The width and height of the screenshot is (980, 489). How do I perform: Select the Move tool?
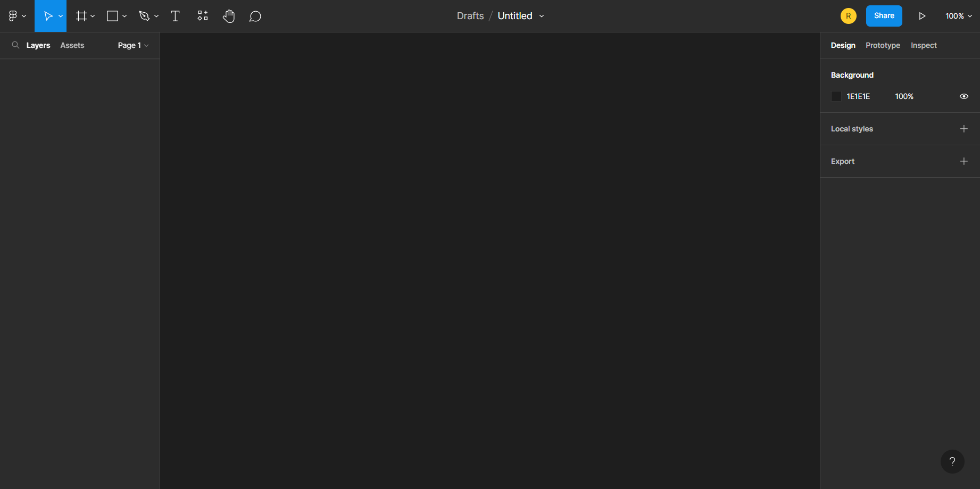(48, 16)
